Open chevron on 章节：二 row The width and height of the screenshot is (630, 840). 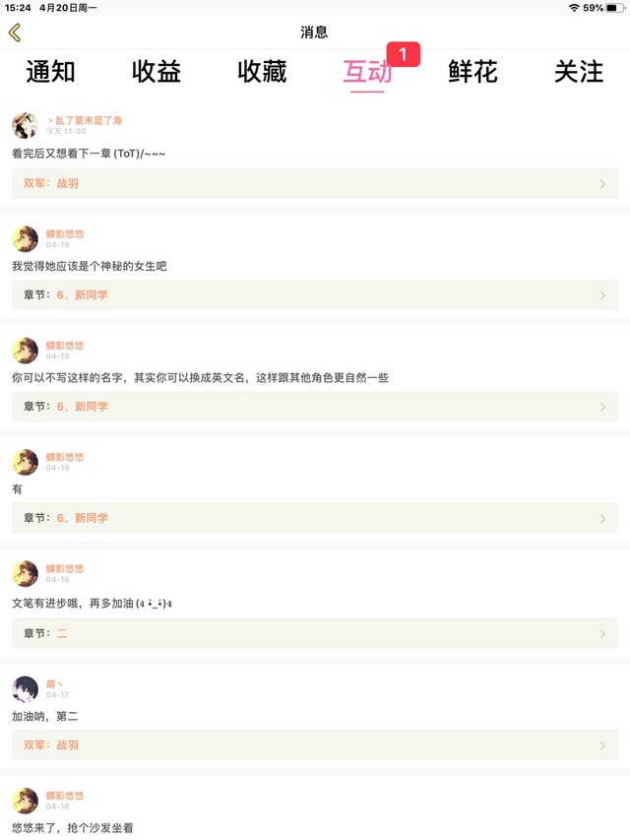point(602,634)
